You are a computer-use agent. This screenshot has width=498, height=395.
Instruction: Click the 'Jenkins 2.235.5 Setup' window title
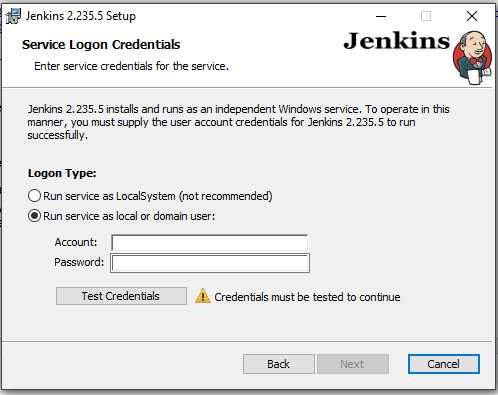point(81,16)
